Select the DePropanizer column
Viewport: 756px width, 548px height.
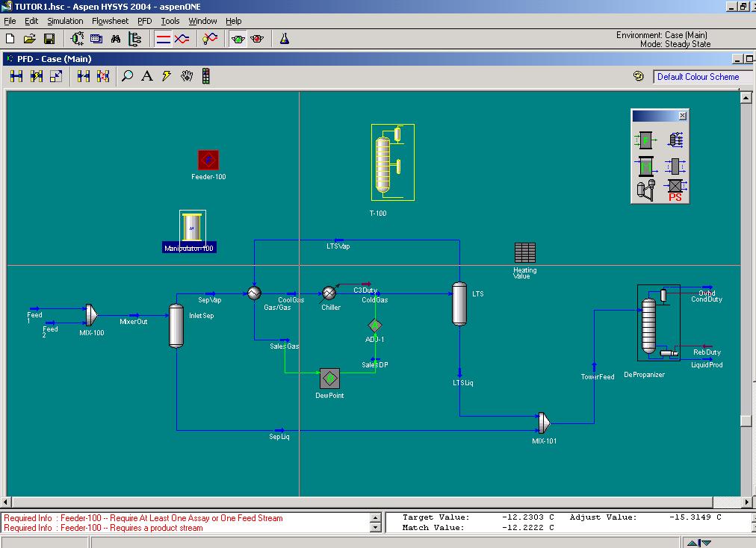click(x=659, y=323)
